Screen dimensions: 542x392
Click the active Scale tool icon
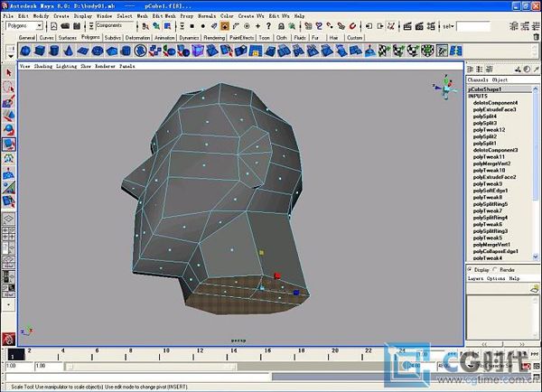(9, 145)
